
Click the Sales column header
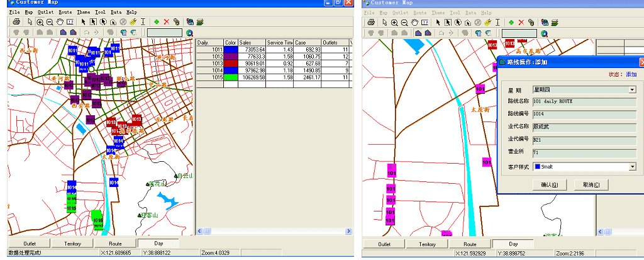click(x=252, y=42)
